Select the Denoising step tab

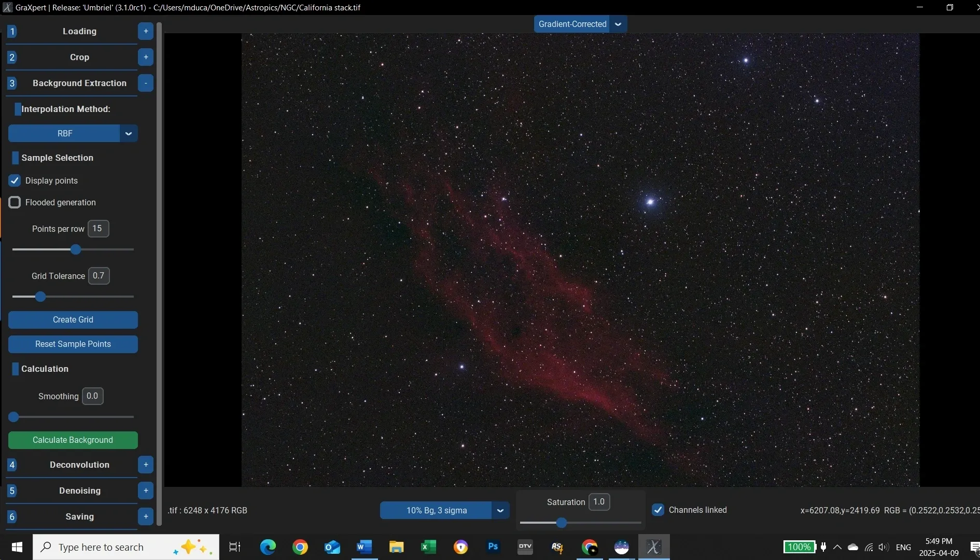[x=79, y=491]
